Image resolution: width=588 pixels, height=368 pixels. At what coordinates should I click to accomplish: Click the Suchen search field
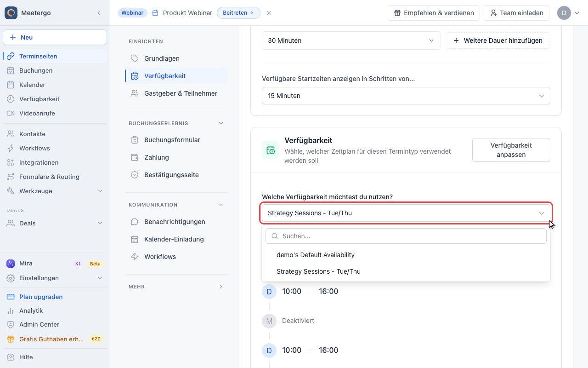(406, 236)
